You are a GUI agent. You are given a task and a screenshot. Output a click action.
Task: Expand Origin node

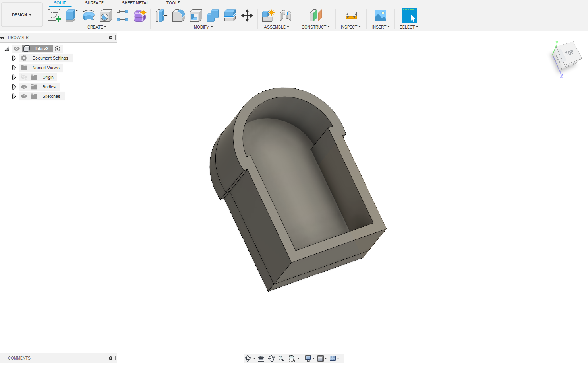[14, 77]
